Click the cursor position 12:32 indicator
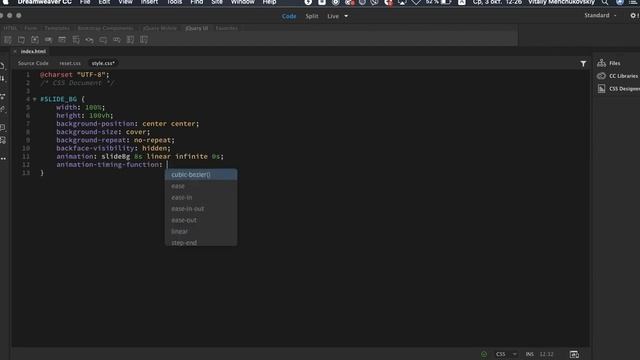 point(547,354)
